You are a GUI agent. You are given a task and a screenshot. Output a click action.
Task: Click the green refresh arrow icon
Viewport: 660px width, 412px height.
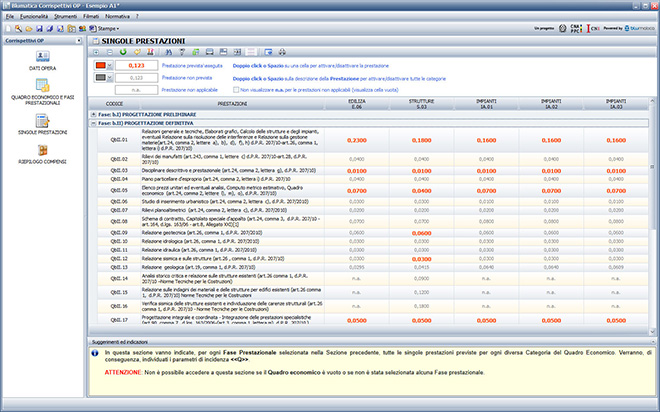[x=123, y=51]
